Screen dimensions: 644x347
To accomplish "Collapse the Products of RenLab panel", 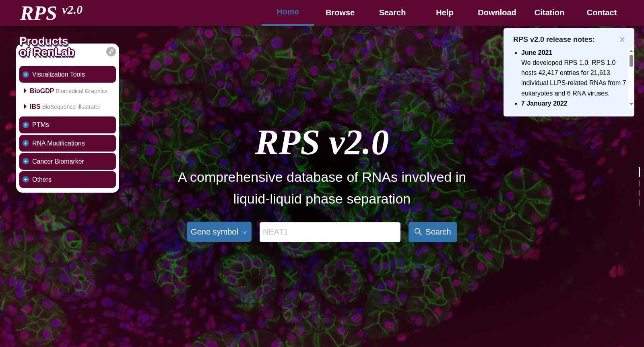I will (x=111, y=52).
